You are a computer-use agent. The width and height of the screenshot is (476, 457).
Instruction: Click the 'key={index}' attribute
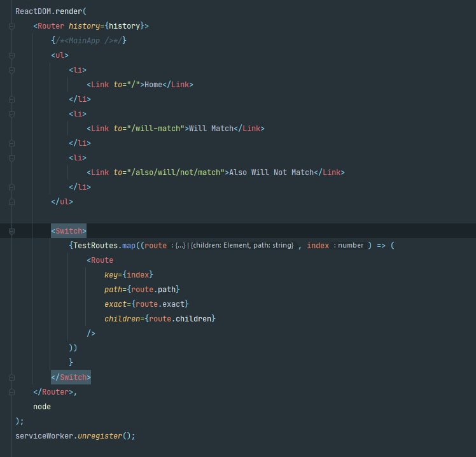(129, 275)
